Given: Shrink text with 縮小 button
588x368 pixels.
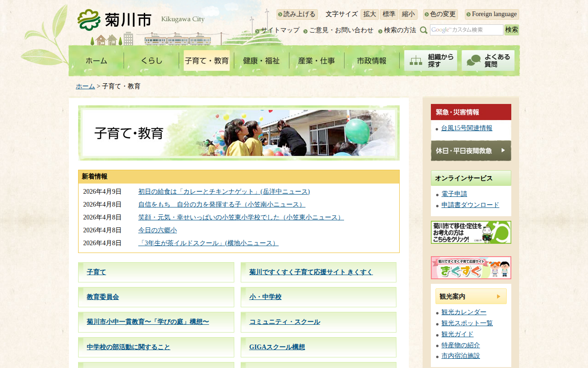Looking at the screenshot, I should 408,14.
